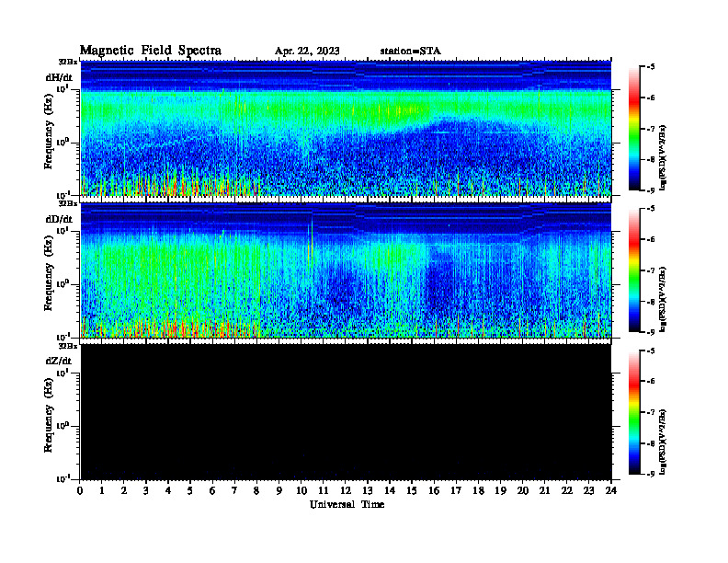Click the "-7" value on the dZ/dt color bar
Screen dimensions: 728x563
pos(651,412)
